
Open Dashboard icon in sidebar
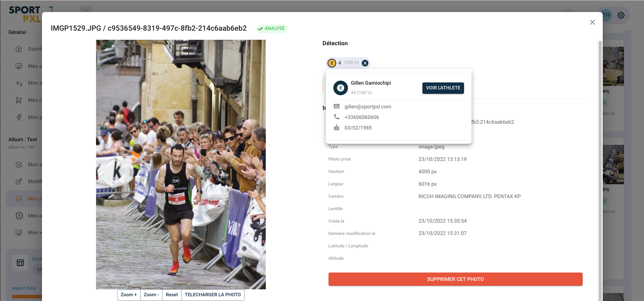(19, 49)
